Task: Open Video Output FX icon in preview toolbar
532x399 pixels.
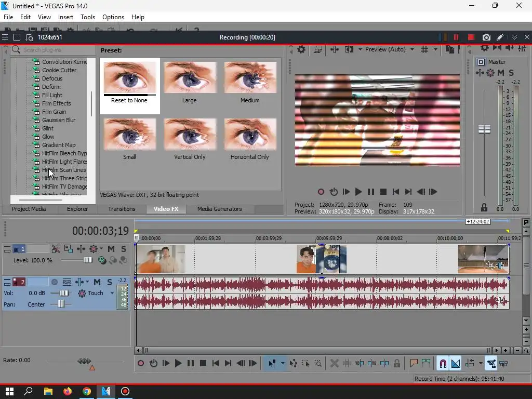Action: [335, 49]
